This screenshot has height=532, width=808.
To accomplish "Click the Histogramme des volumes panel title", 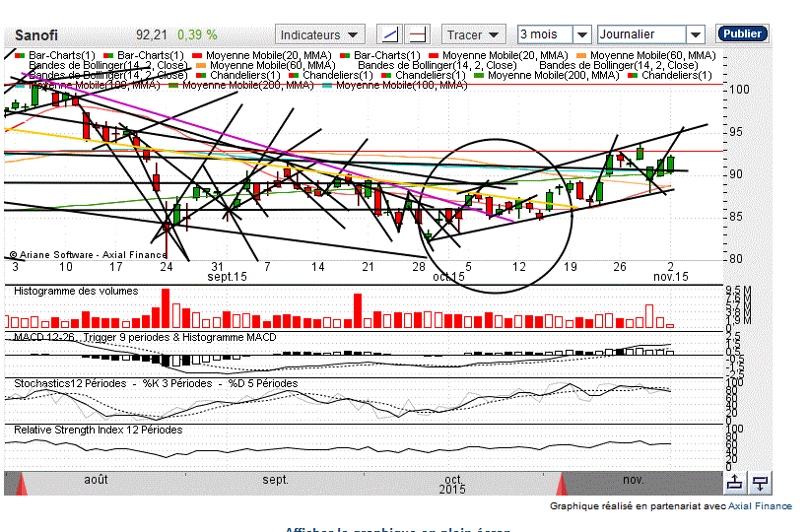I will (x=76, y=291).
